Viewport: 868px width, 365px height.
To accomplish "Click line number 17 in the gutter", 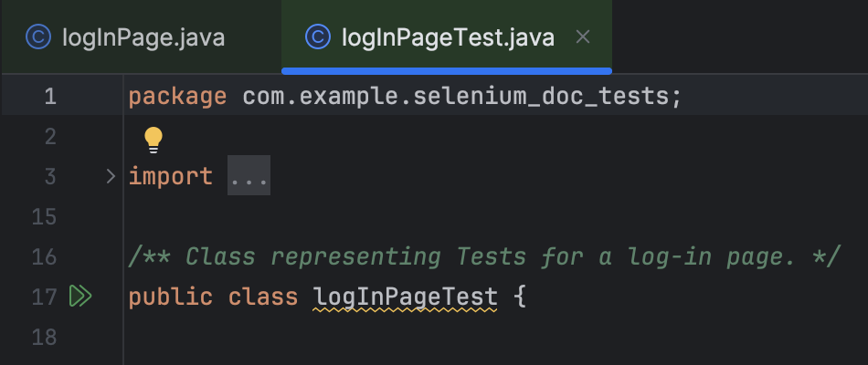I will [x=44, y=297].
